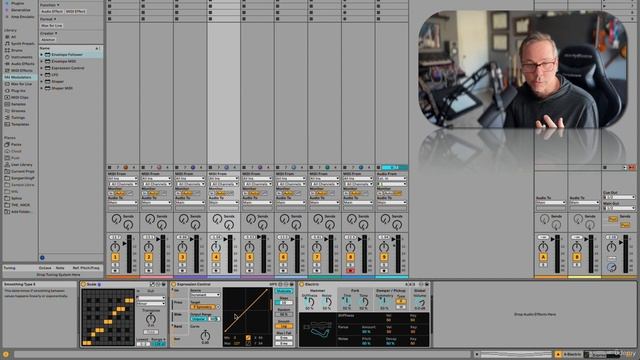This screenshot has width=640, height=360.
Task: Open track 1 MIDI From dropdown
Action: pos(122,179)
